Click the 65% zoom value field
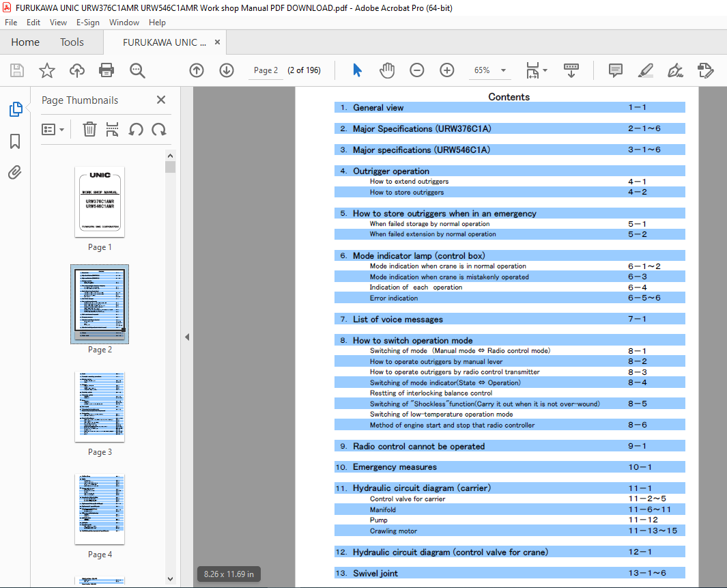This screenshot has height=588, width=727. coord(482,70)
